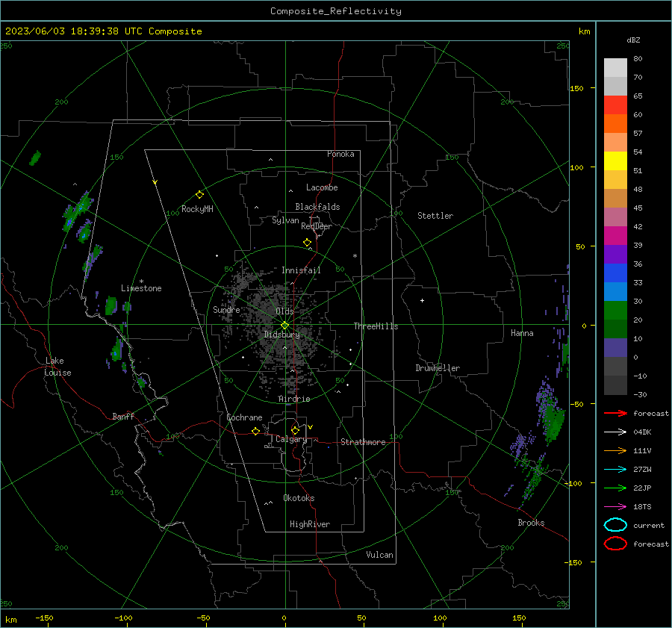
Task: Click the HighRiver label
Action: click(x=310, y=524)
